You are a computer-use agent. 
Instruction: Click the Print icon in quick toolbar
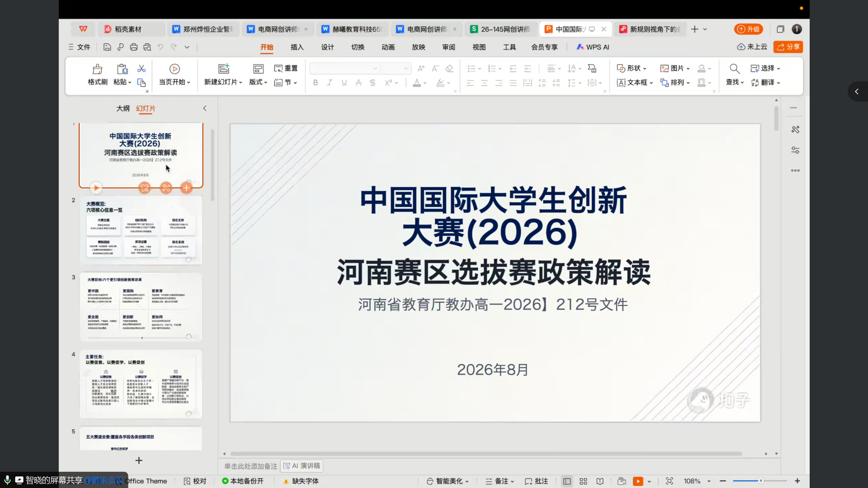coord(134,47)
